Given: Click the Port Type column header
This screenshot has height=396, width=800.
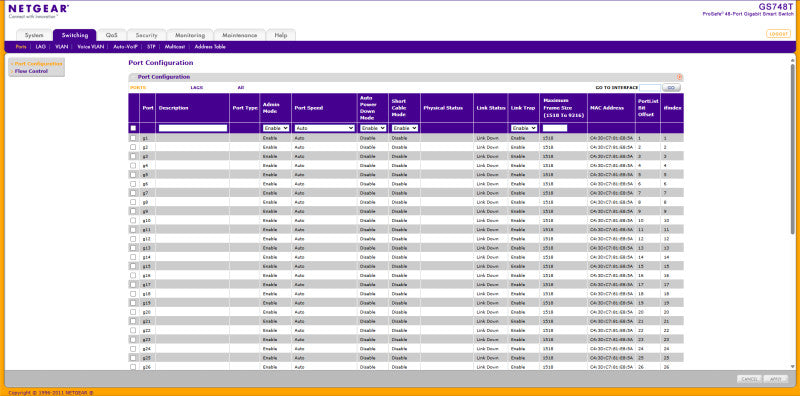Looking at the screenshot, I should 245,108.
